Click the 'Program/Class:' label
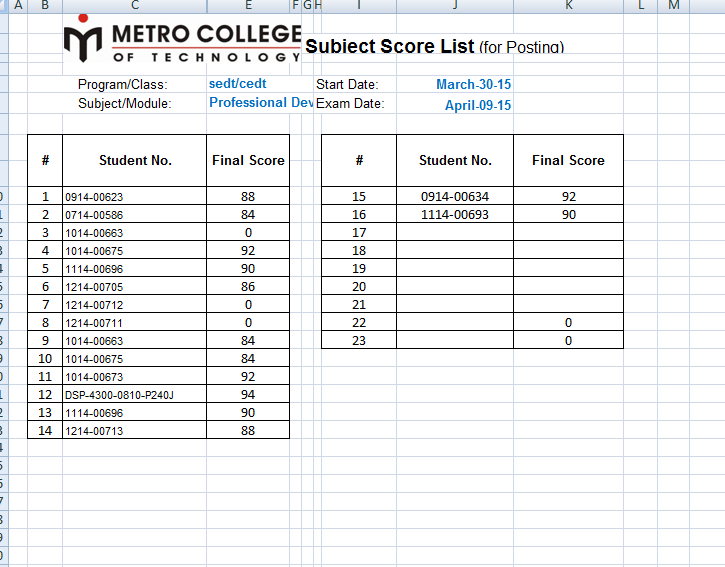725x567 pixels. pos(123,85)
